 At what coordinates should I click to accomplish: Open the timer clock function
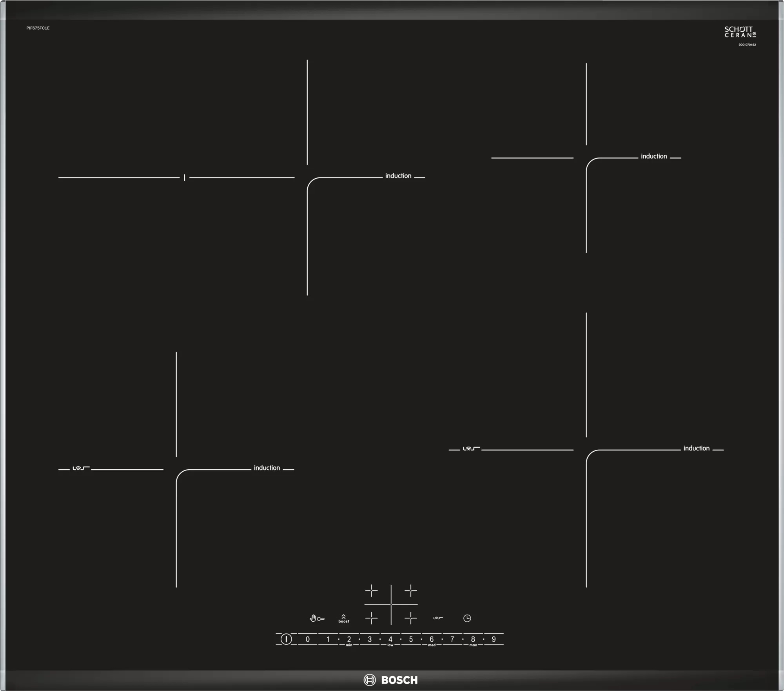[467, 618]
